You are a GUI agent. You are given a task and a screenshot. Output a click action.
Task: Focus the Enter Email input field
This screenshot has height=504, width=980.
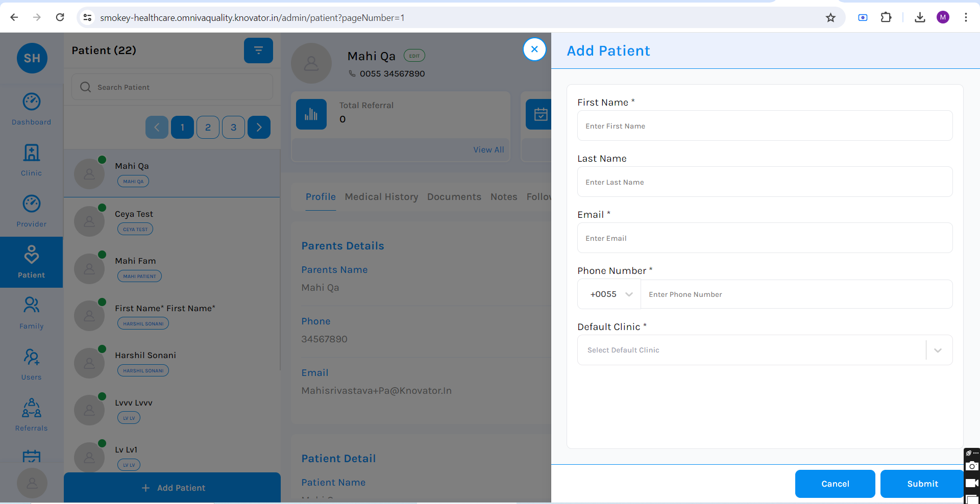point(765,238)
